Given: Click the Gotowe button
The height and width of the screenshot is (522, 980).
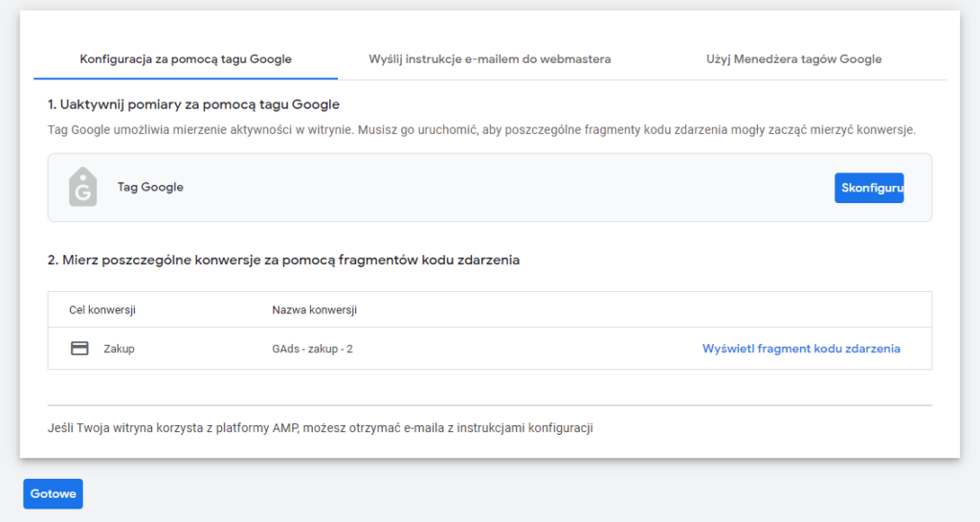Looking at the screenshot, I should [54, 494].
